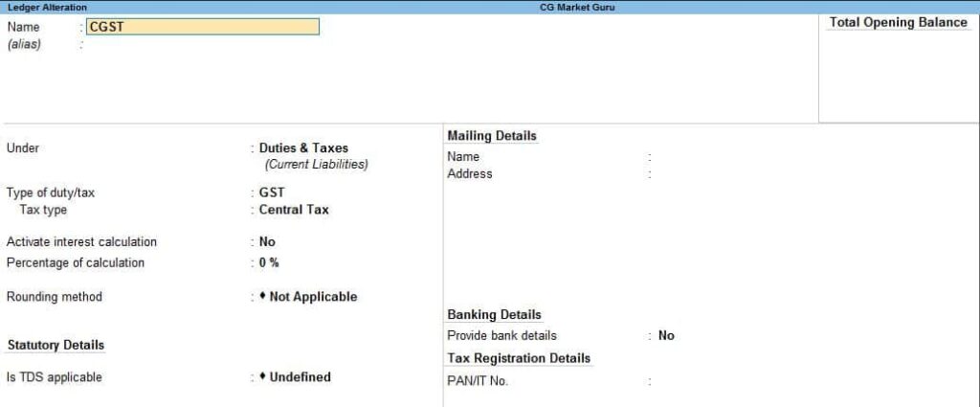Click the empty alias field

pos(203,44)
